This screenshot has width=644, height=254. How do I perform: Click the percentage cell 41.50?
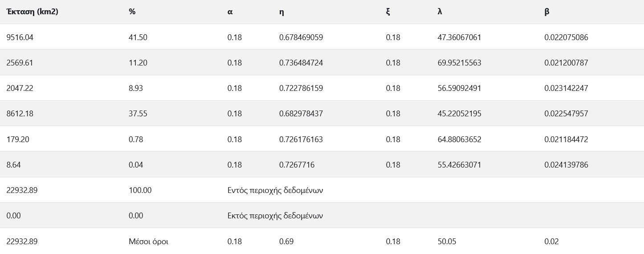(138, 37)
